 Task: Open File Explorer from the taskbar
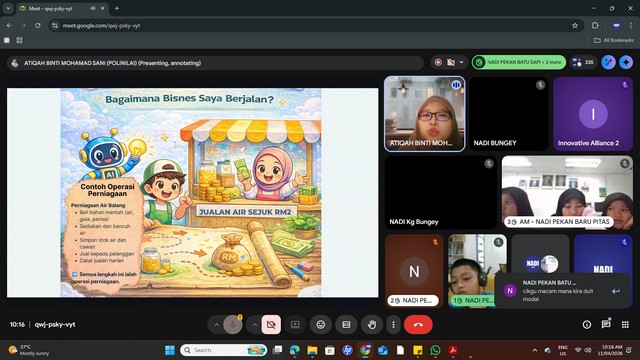click(x=312, y=350)
